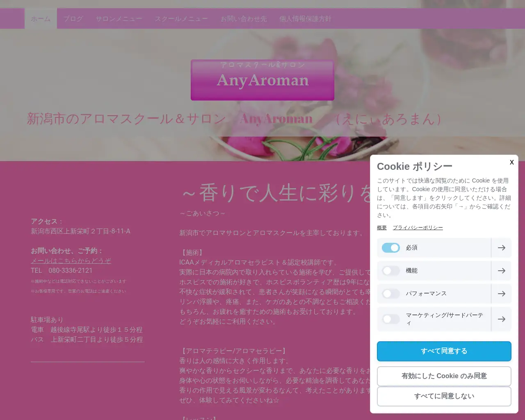Enable the パフォーマンス cookie toggle
525x420 pixels.
(390, 294)
